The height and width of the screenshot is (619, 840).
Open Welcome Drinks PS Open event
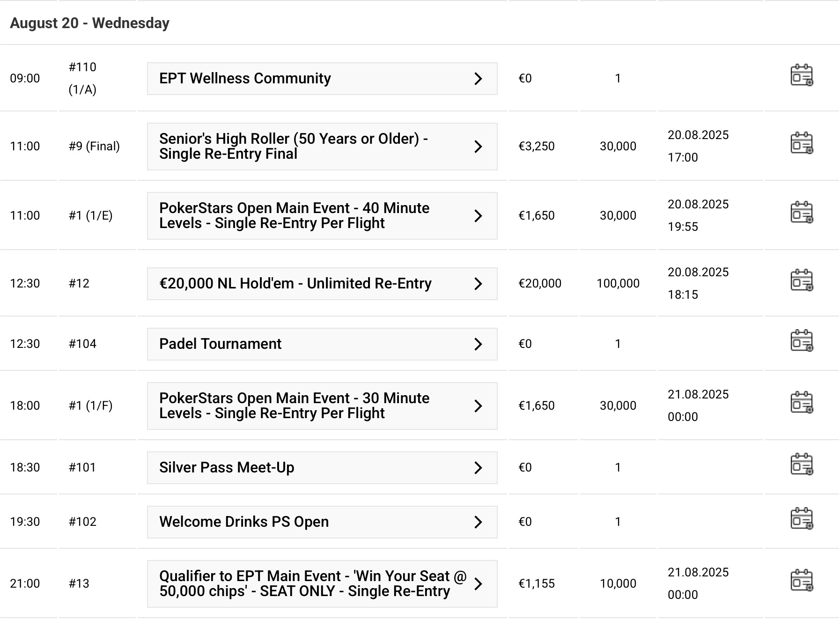click(244, 522)
